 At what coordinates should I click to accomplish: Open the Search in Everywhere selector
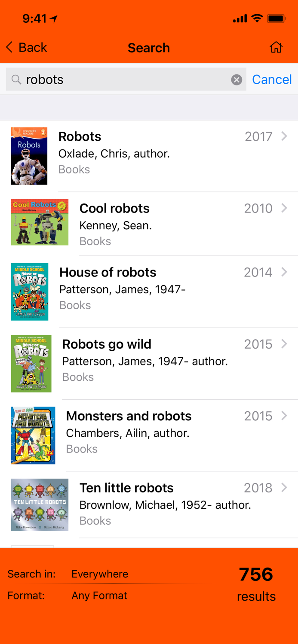coord(100,574)
